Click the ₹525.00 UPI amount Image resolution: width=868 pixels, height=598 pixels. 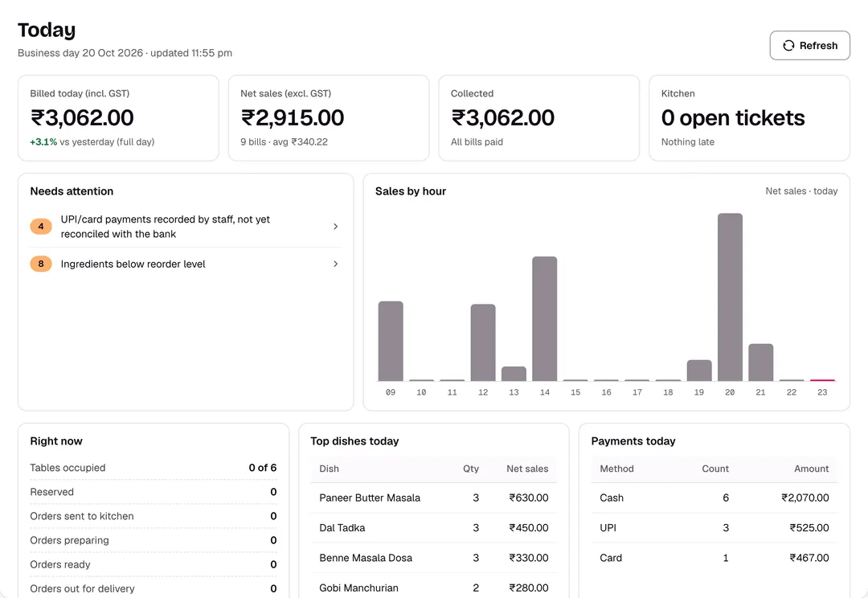click(x=809, y=528)
